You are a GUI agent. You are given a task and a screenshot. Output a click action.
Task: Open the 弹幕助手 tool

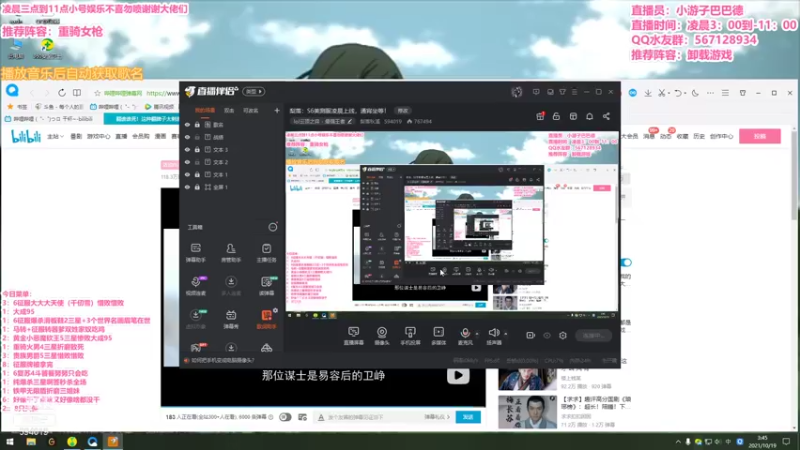(x=195, y=253)
